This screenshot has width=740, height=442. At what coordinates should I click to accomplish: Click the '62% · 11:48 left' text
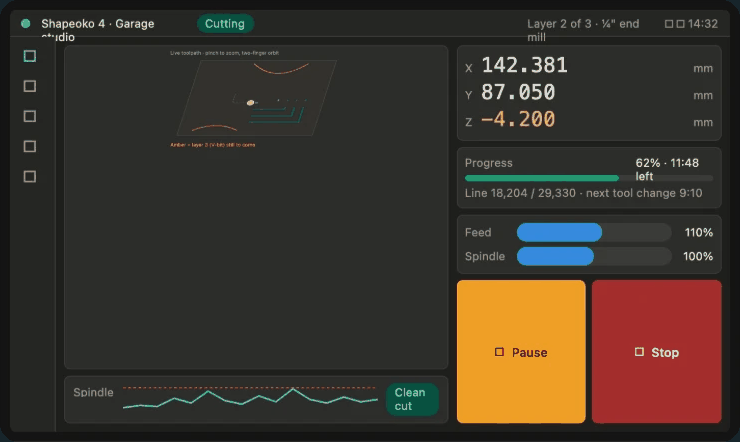tap(667, 169)
